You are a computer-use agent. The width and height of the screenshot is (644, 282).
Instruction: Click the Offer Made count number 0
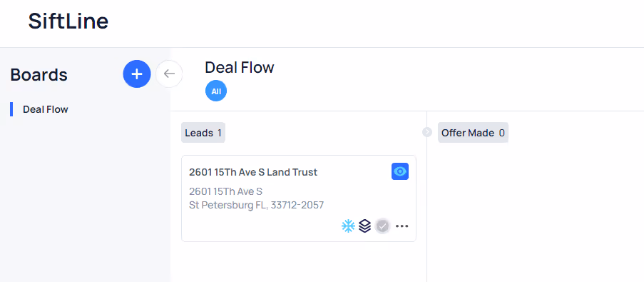point(501,133)
